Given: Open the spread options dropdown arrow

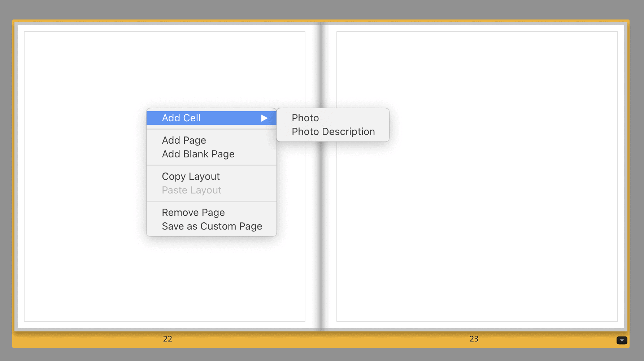Looking at the screenshot, I should click(622, 340).
